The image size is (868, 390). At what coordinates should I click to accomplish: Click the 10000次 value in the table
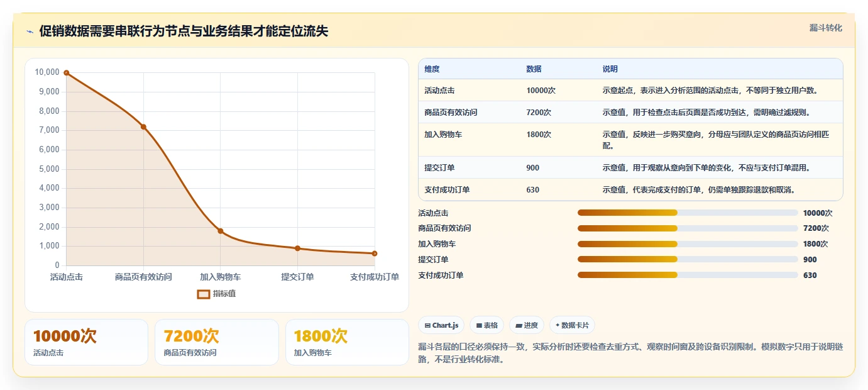[541, 91]
